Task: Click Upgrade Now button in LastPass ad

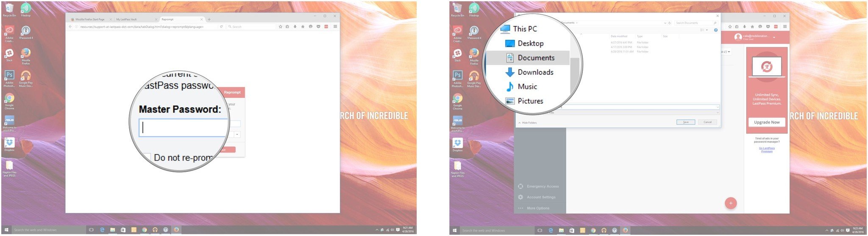Action: click(x=767, y=122)
